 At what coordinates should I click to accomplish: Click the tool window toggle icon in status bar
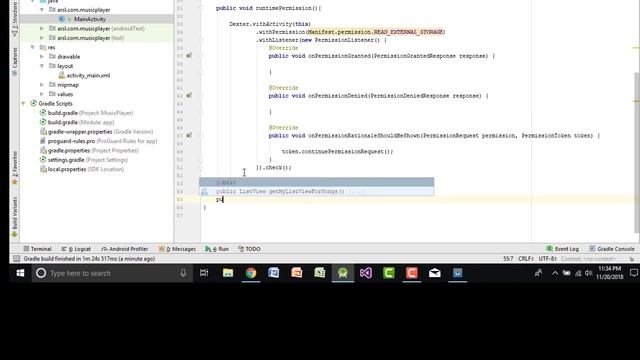[x=16, y=258]
